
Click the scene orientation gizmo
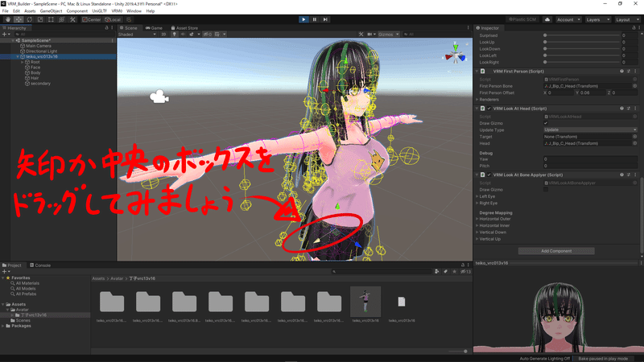tap(456, 53)
